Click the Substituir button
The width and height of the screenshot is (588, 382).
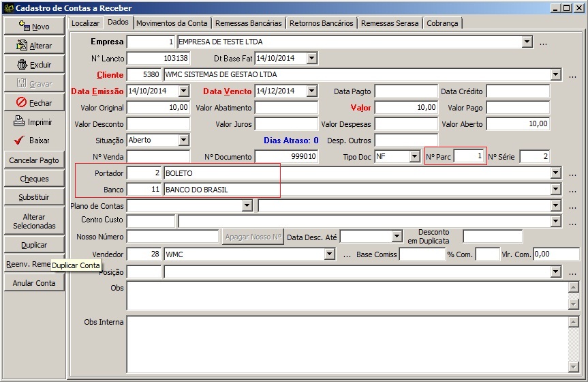click(34, 197)
